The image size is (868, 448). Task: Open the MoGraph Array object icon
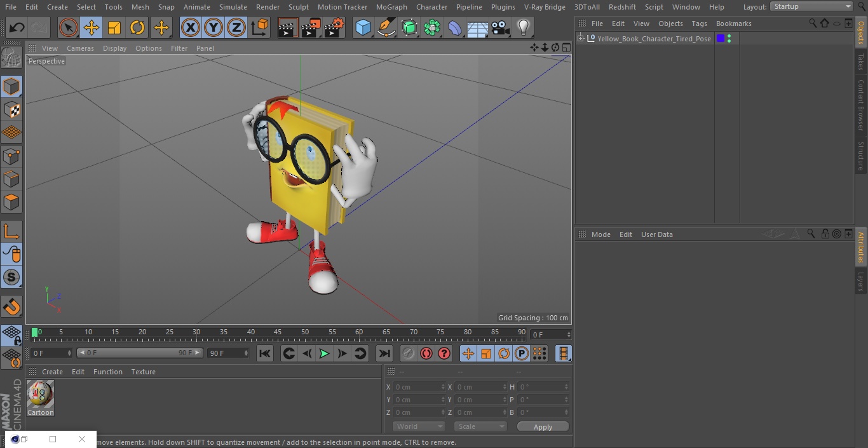pos(432,27)
